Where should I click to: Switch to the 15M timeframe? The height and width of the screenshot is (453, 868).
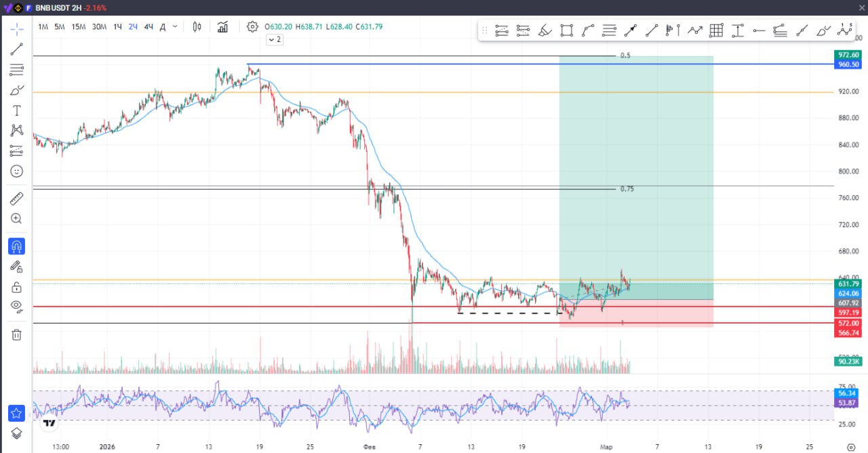(79, 27)
